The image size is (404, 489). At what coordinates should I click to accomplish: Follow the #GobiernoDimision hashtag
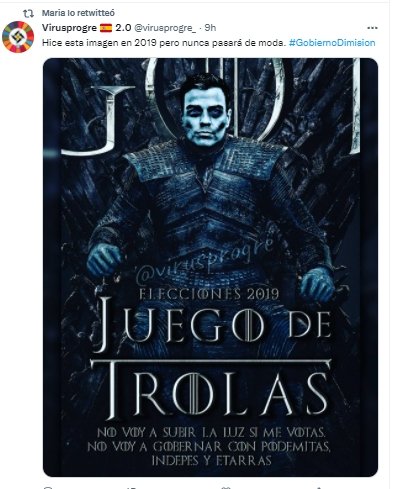tap(332, 43)
